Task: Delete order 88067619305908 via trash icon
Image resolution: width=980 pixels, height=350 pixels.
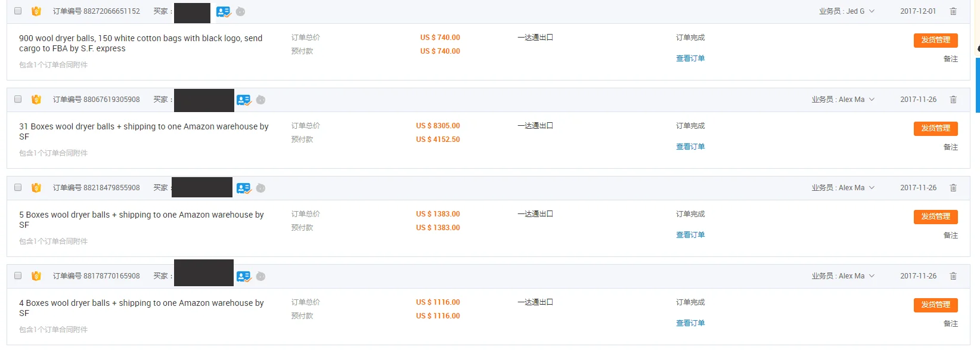Action: 953,100
